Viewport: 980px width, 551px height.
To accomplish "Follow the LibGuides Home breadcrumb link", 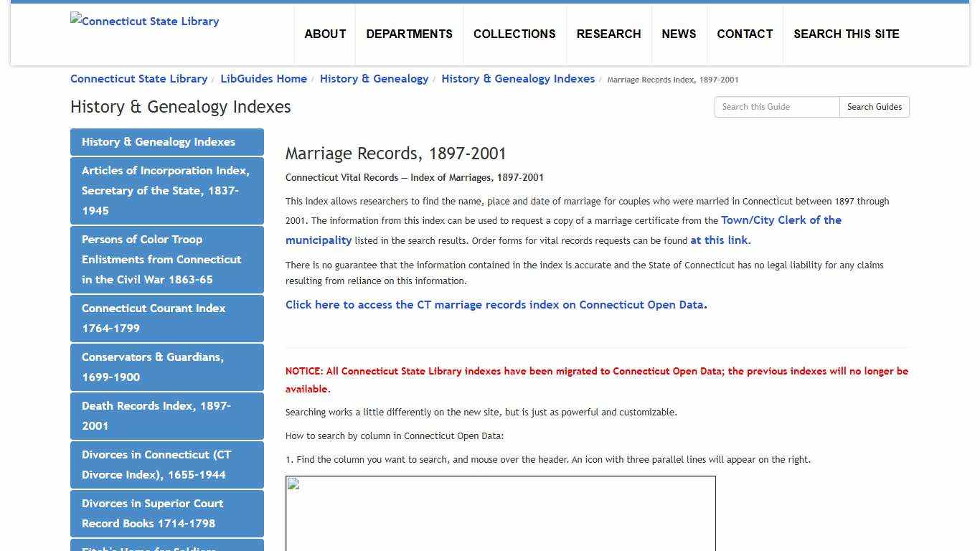I will (x=263, y=79).
